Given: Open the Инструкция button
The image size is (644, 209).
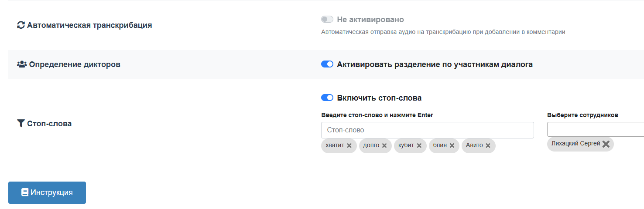Looking at the screenshot, I should coord(47,192).
